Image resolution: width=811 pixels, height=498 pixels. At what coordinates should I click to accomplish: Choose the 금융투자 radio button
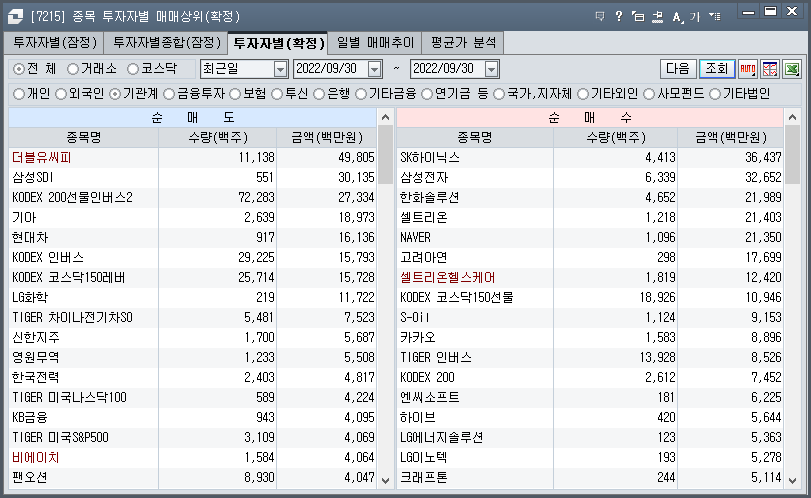point(169,94)
